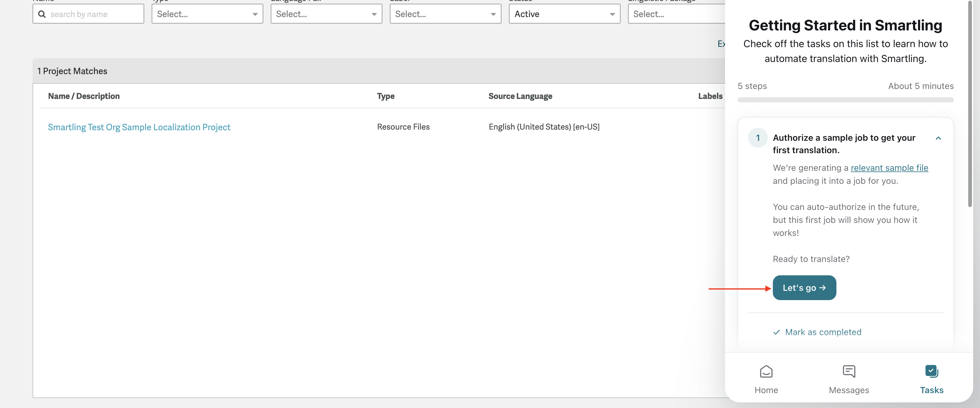
Task: Click the 1 Project Matches text
Action: (x=72, y=71)
